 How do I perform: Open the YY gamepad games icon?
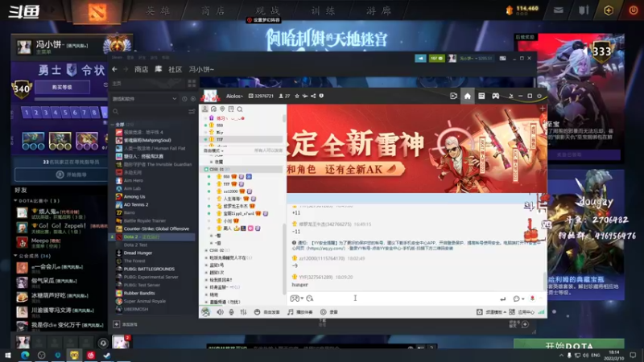pyautogui.click(x=496, y=96)
